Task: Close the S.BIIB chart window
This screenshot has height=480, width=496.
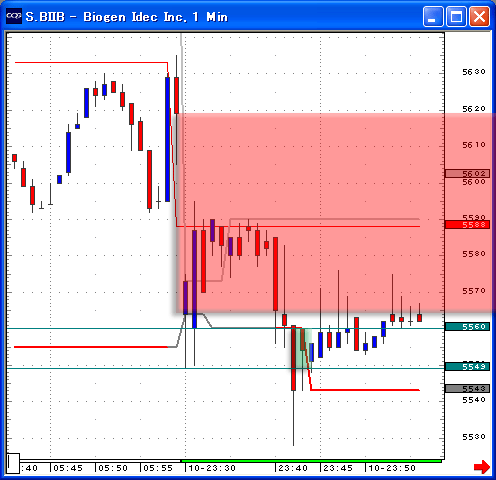Action: 479,16
